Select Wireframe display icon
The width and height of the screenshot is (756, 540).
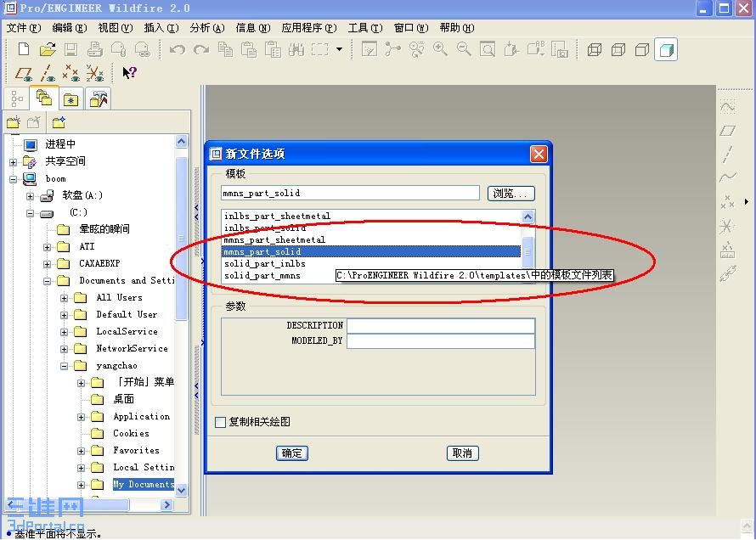(595, 49)
